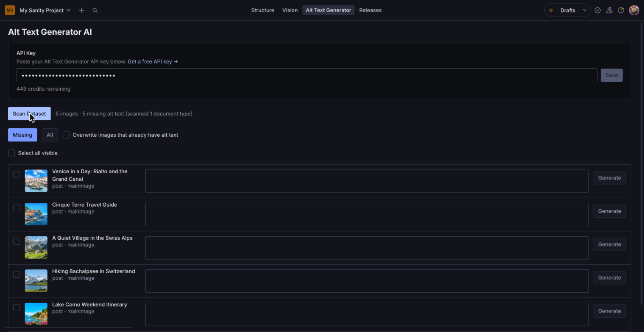Open search with the magnifier icon

pyautogui.click(x=95, y=10)
